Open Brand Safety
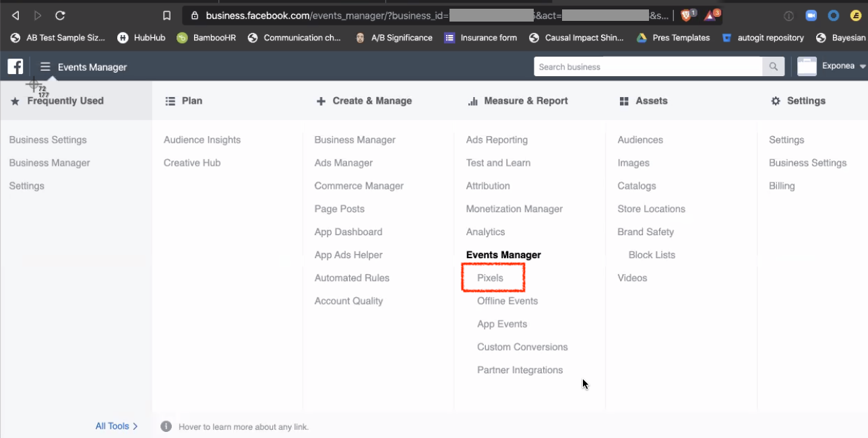 tap(646, 232)
